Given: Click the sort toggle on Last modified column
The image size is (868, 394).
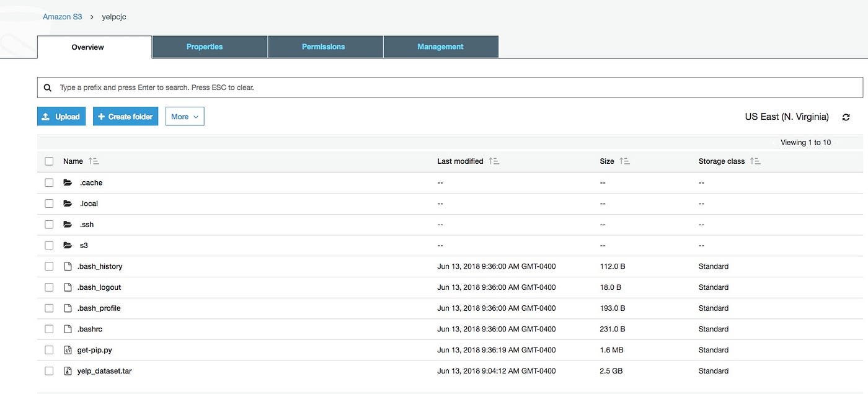Looking at the screenshot, I should [494, 161].
